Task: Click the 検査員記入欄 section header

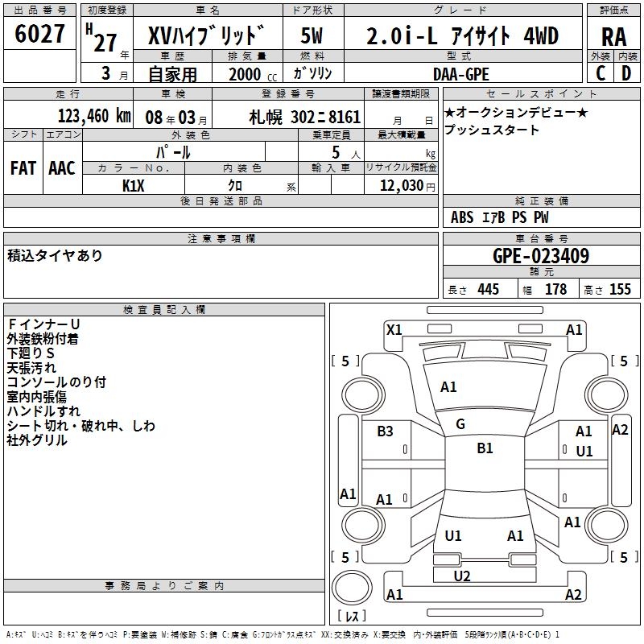Action: click(x=164, y=310)
